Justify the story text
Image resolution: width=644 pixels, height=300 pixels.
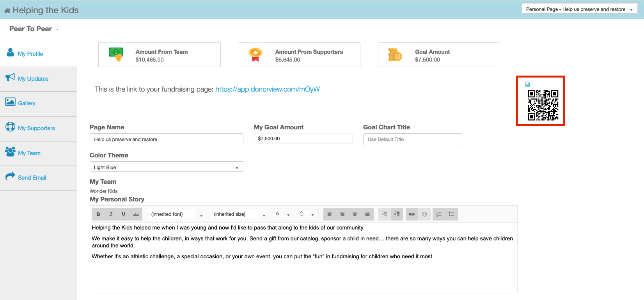367,214
